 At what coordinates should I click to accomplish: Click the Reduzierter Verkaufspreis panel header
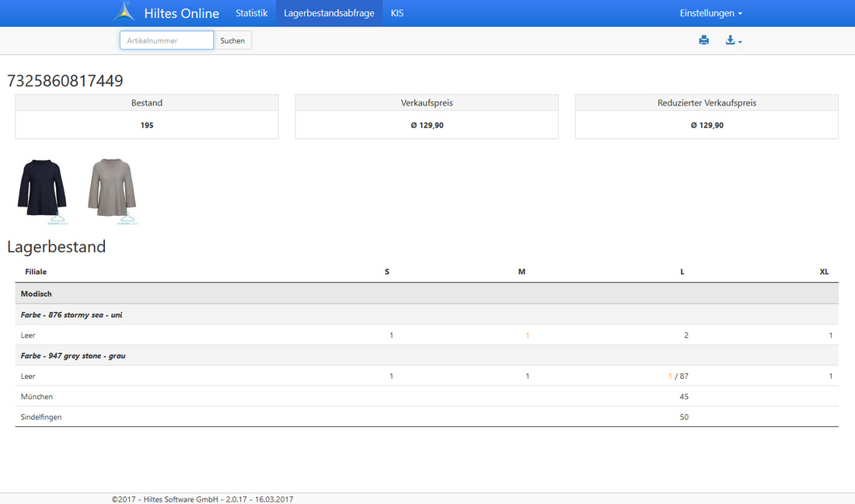pyautogui.click(x=707, y=103)
